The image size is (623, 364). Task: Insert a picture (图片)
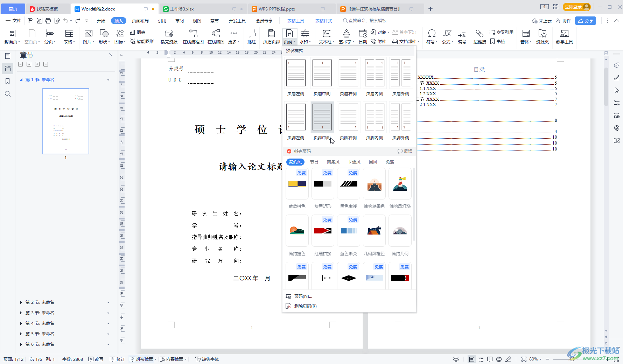[x=89, y=37]
